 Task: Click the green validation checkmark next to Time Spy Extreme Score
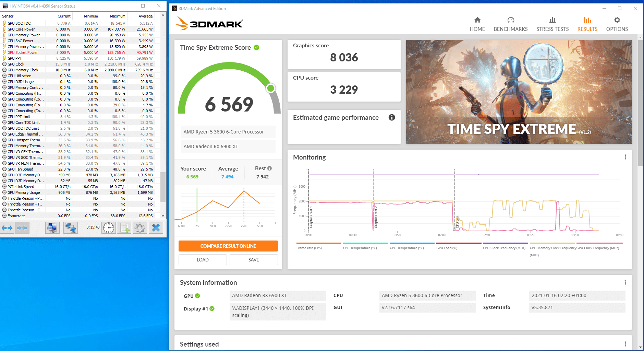tap(256, 47)
